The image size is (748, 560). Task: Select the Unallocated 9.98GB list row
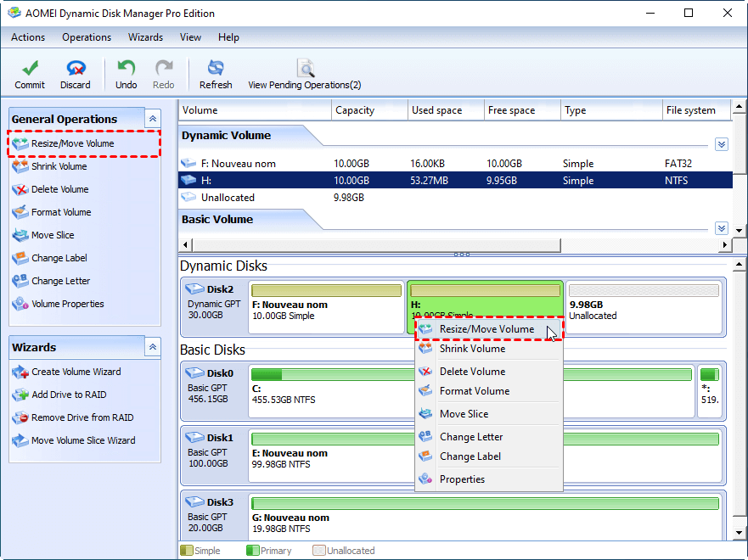click(456, 198)
